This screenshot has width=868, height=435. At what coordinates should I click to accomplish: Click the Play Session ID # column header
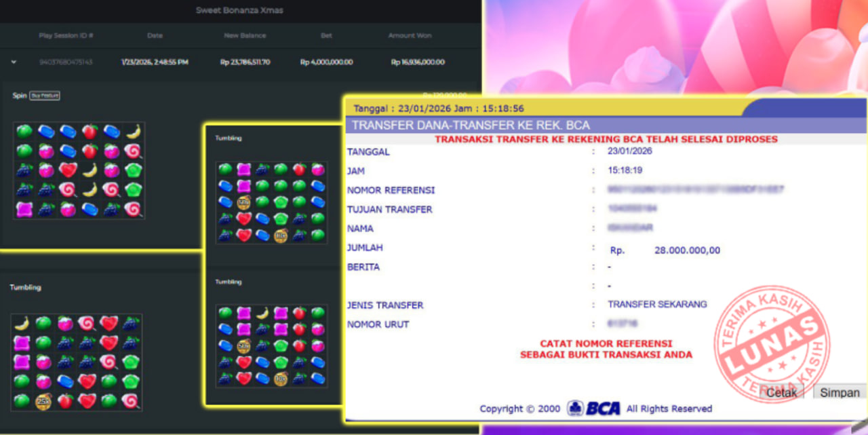coord(66,35)
